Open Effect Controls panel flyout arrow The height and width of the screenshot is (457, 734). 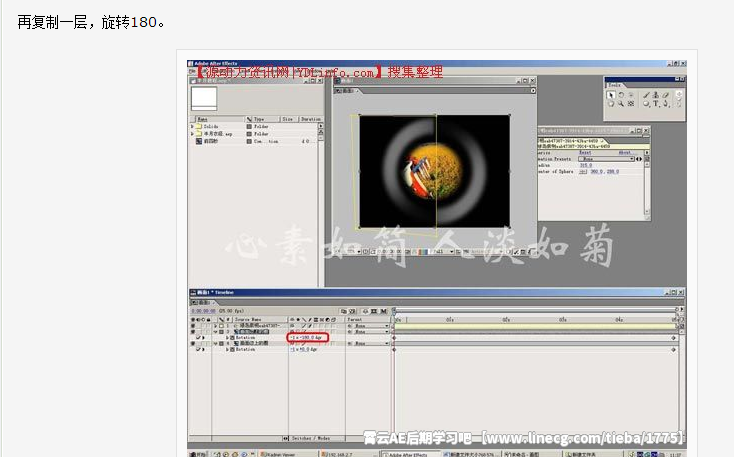click(647, 153)
